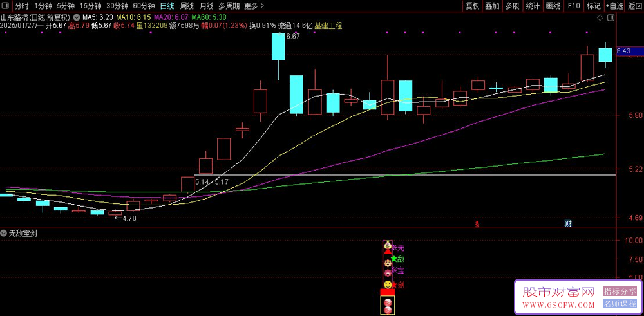This screenshot has height=316, width=644.
Task: Click the MA10: 6.15 indicator label
Action: pos(133,17)
